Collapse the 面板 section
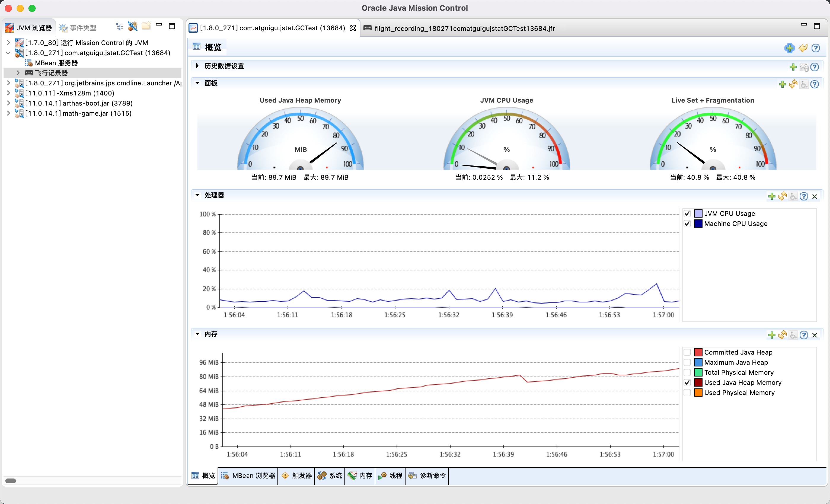Image resolution: width=830 pixels, height=504 pixels. 197,83
